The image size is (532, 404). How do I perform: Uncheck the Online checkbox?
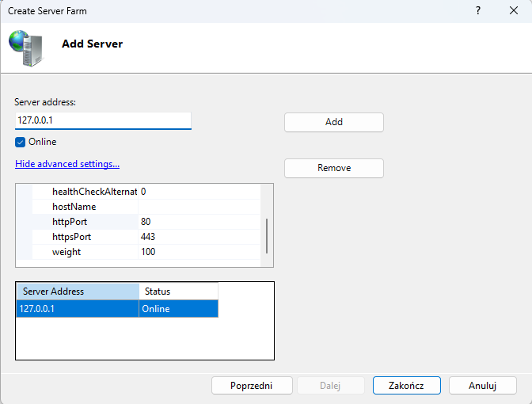coord(21,142)
